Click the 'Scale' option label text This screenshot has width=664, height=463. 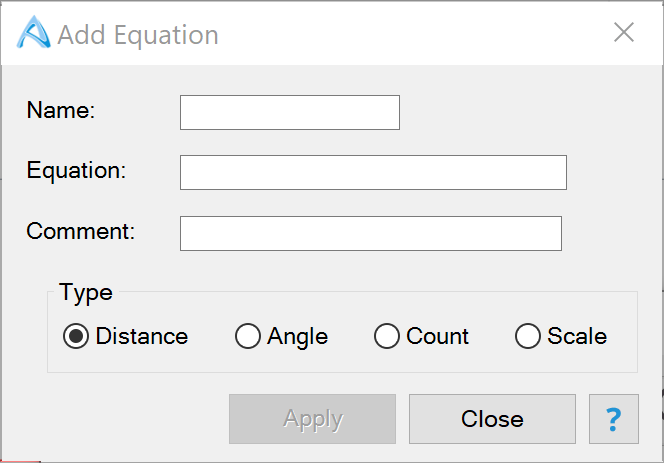(577, 337)
